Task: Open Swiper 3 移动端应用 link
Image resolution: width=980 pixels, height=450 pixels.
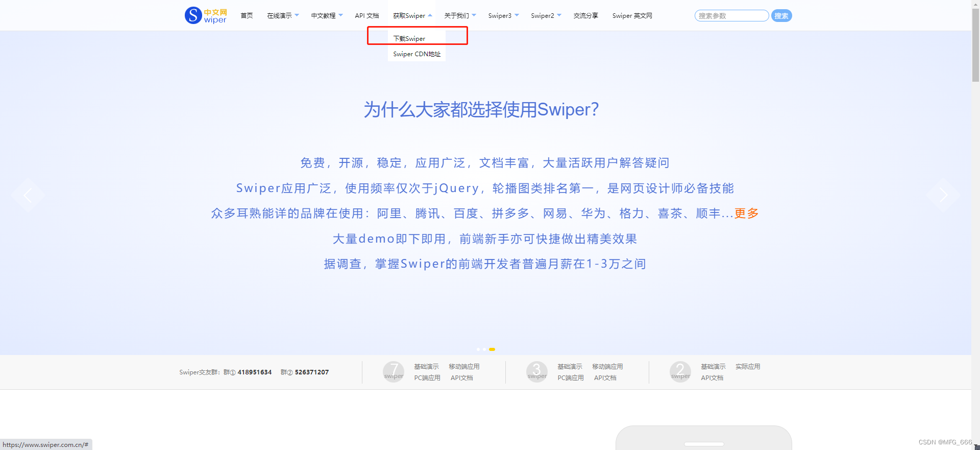Action: pyautogui.click(x=607, y=367)
